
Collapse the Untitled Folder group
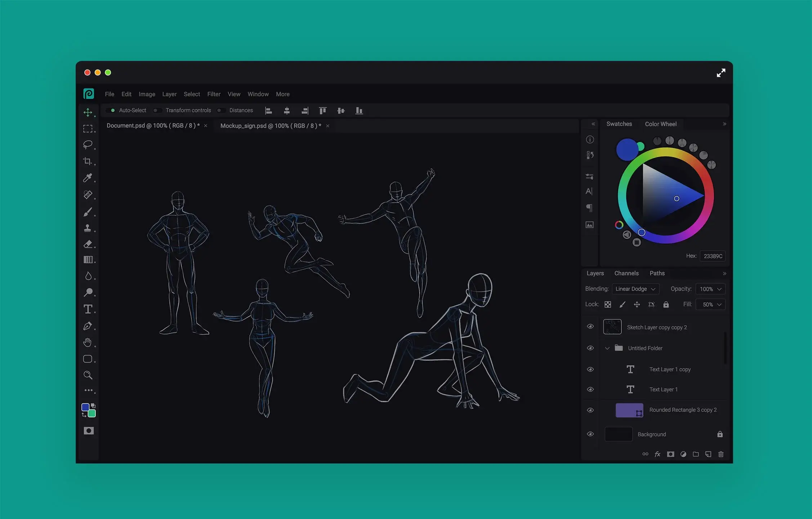pos(607,348)
